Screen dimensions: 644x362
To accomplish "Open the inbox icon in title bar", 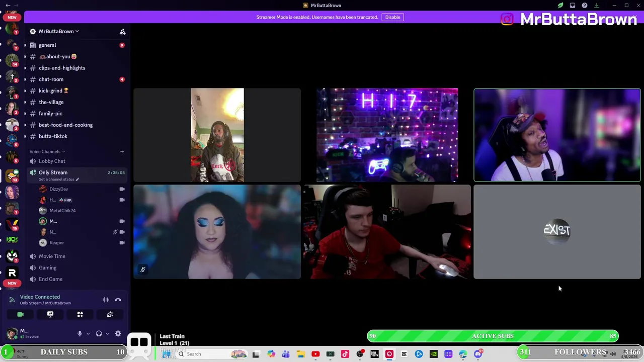I will (573, 5).
